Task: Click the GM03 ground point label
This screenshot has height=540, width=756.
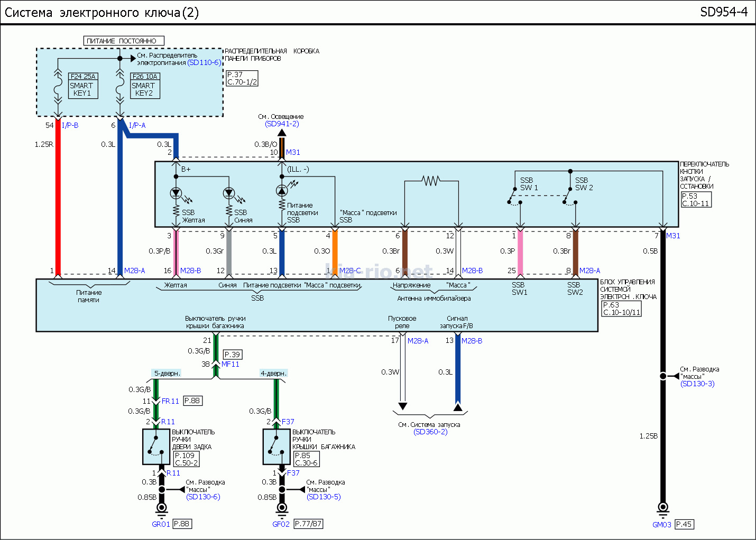Action: pyautogui.click(x=662, y=525)
